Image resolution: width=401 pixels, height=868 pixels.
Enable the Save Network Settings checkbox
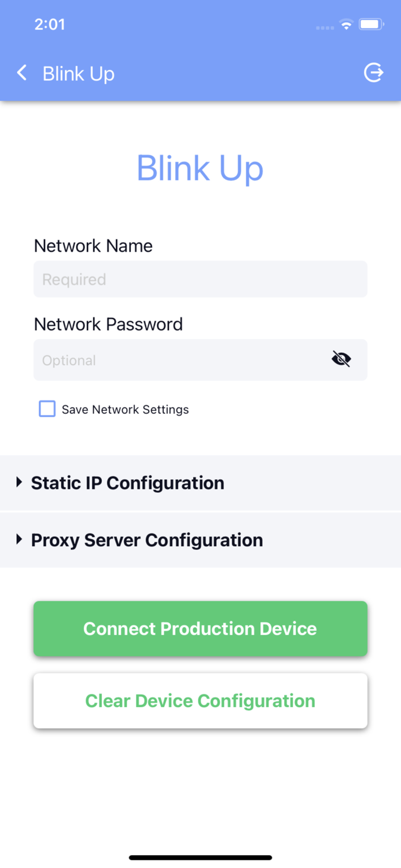click(x=47, y=409)
